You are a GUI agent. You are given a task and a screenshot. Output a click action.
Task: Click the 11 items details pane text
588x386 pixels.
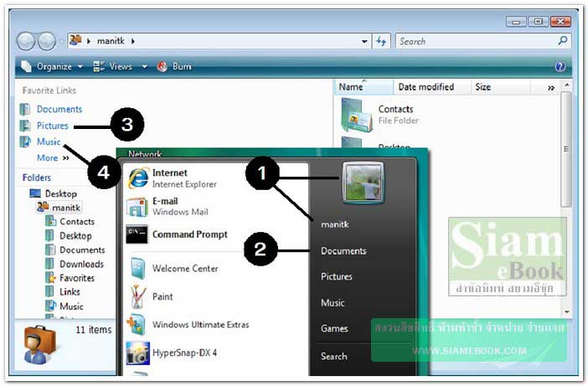pyautogui.click(x=93, y=329)
